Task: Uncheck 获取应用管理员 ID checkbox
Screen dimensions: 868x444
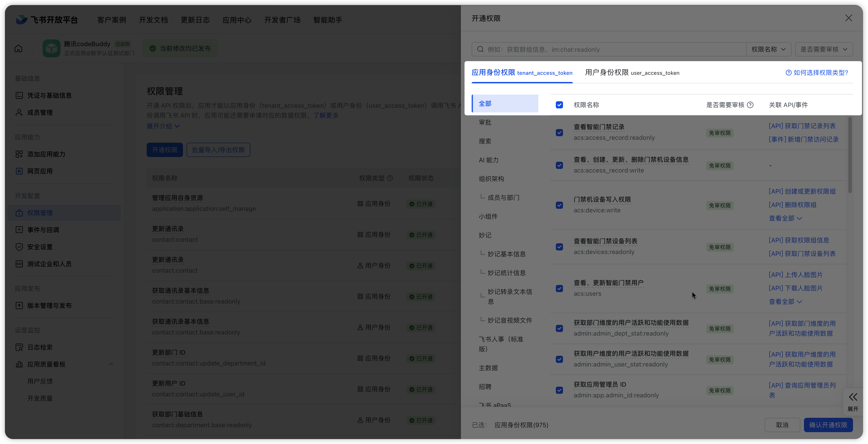Action: [x=559, y=390]
